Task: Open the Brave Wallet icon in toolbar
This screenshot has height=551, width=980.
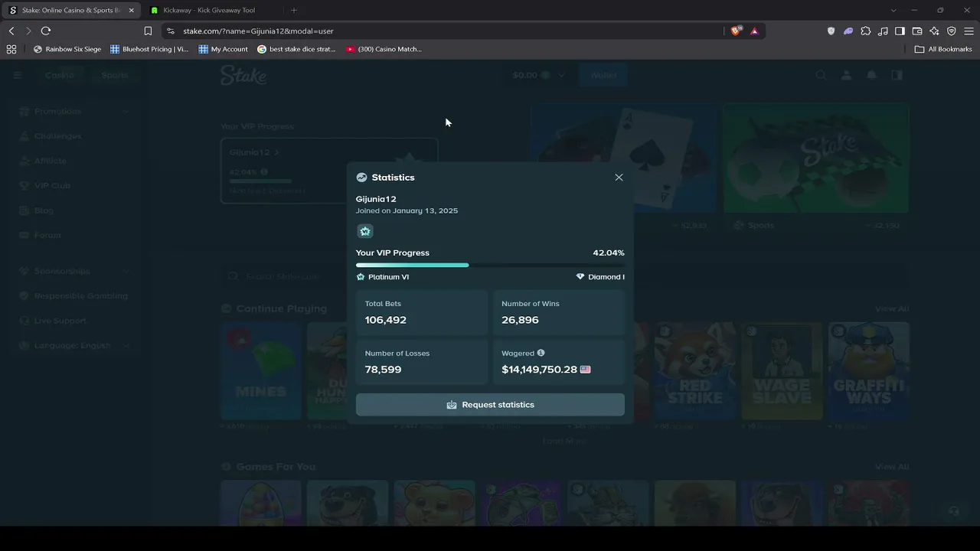Action: point(917,31)
